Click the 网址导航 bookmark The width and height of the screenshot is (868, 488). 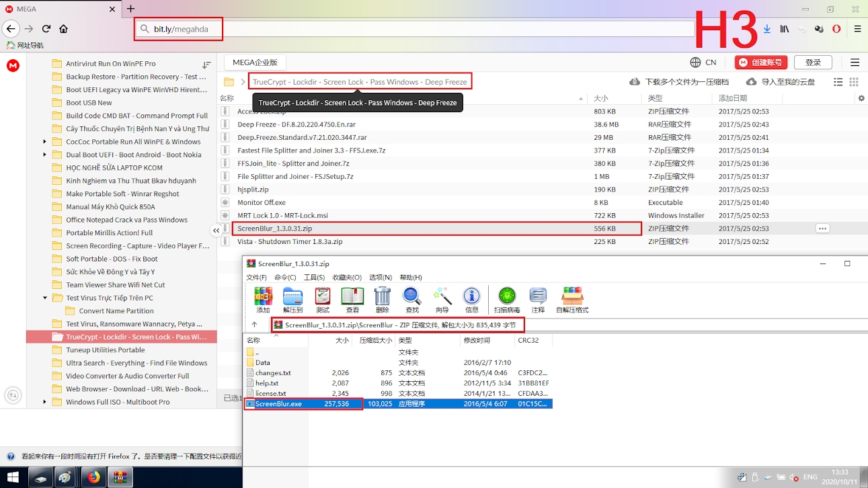25,45
